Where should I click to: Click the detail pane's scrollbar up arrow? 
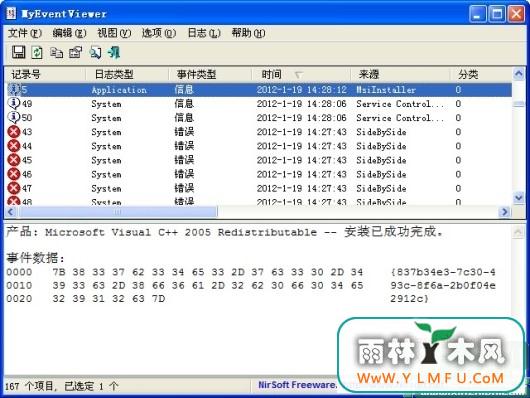(518, 232)
